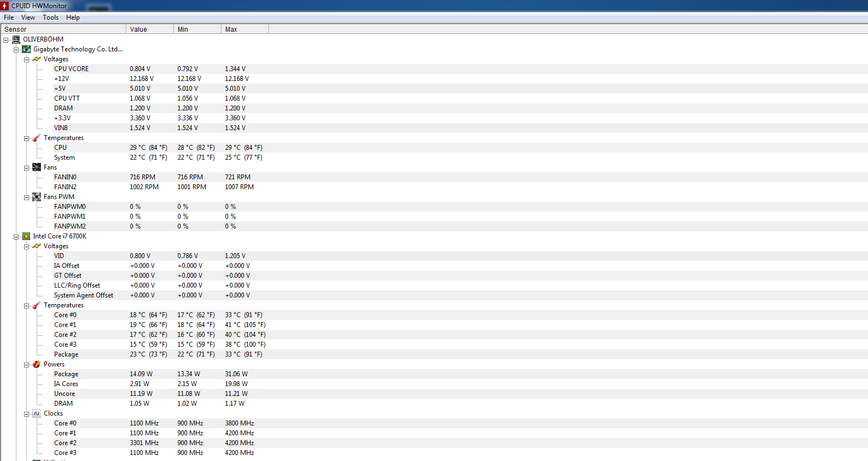
Task: Select the FANPWM0 row
Action: pos(459,207)
